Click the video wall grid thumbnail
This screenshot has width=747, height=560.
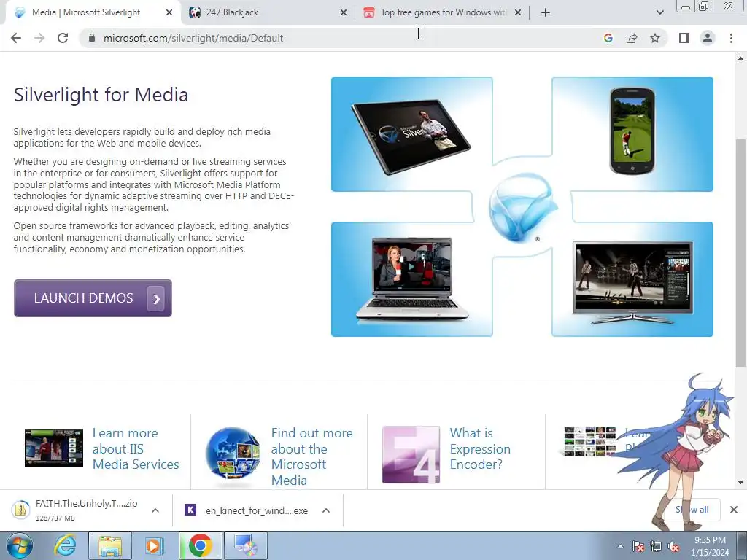pos(589,442)
